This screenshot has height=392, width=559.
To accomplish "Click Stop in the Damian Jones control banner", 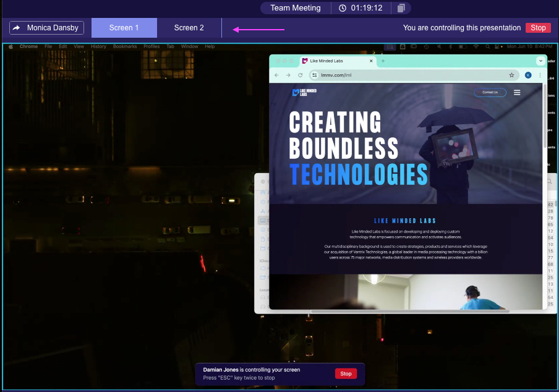I will point(346,373).
